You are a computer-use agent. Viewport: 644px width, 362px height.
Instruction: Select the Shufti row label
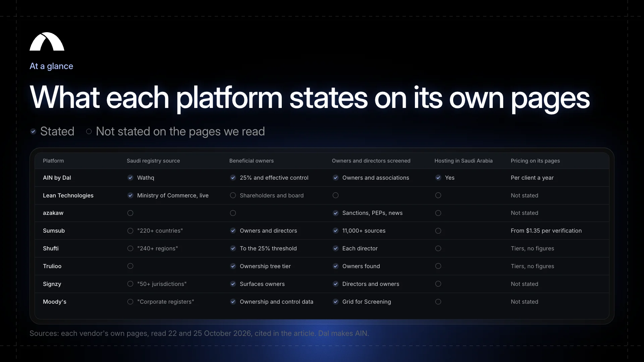51,248
